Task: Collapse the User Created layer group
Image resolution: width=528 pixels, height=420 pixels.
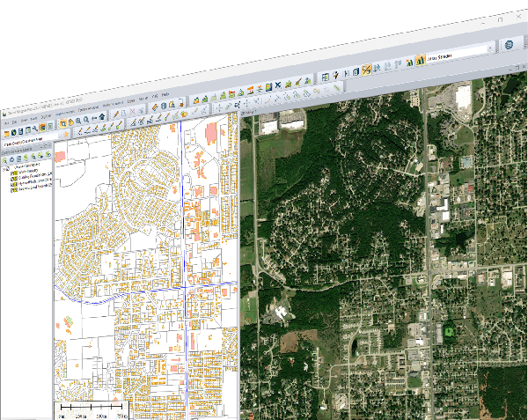Action: (3, 169)
